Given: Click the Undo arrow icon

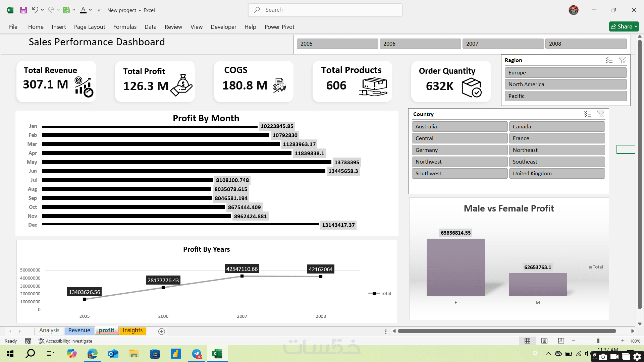Looking at the screenshot, I should [35, 10].
